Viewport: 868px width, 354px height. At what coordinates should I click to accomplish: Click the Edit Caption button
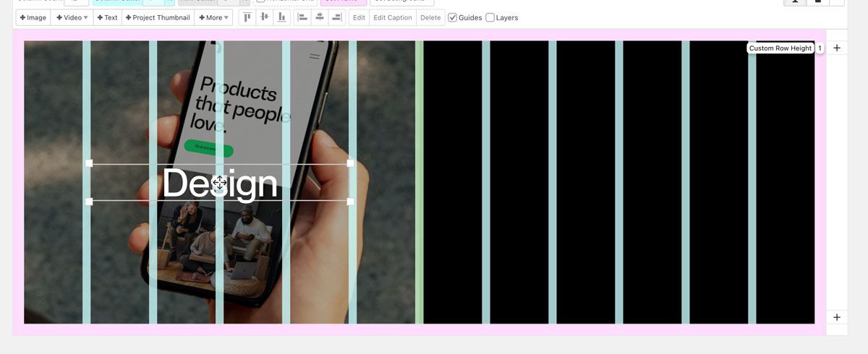point(392,17)
